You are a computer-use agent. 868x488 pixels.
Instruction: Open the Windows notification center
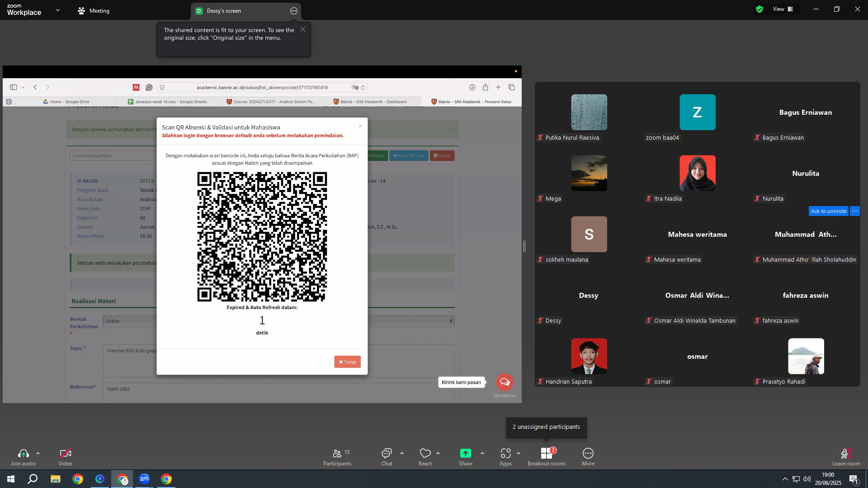pyautogui.click(x=854, y=479)
